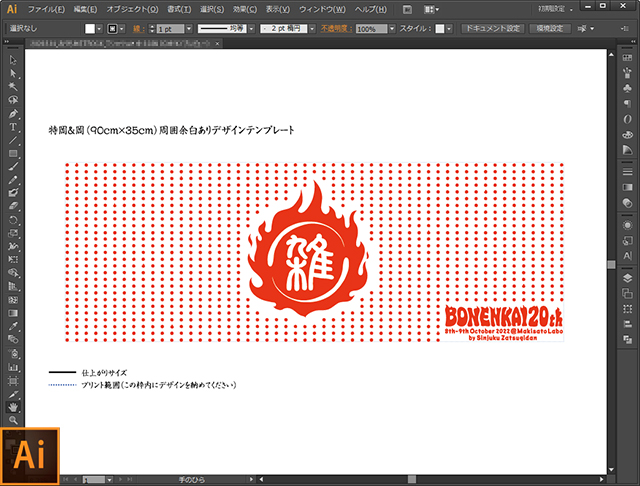Open the fill color dropdown arrow
Image resolution: width=640 pixels, height=486 pixels.
click(x=99, y=29)
